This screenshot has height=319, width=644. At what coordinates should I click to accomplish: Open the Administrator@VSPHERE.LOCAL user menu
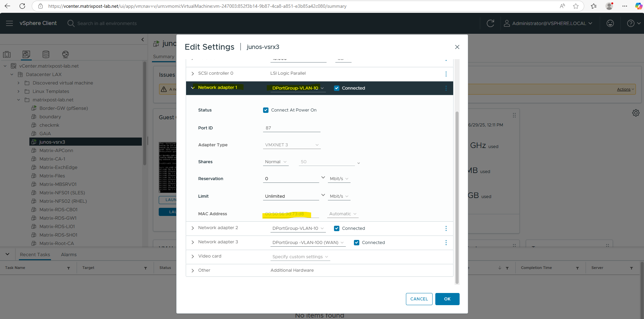click(x=548, y=23)
